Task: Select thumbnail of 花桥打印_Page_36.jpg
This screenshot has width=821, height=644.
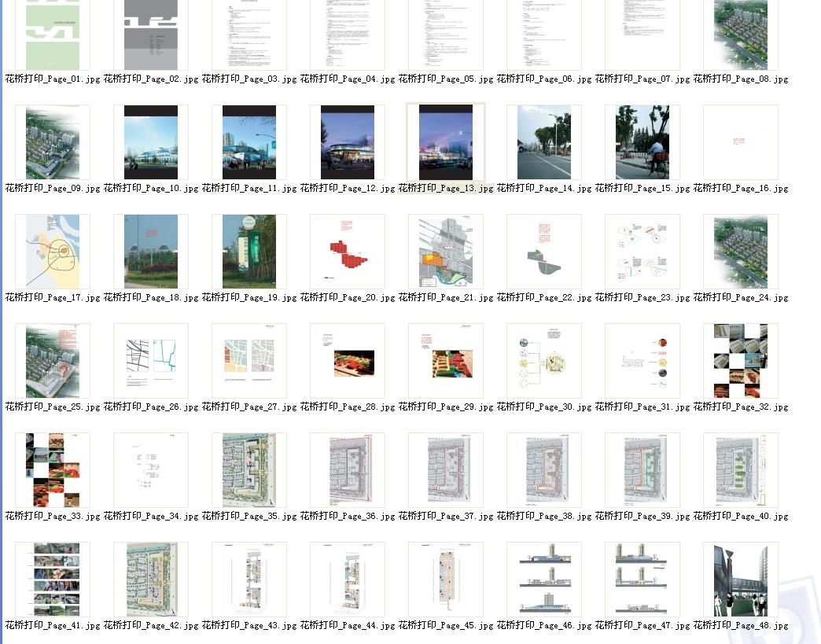Action: pos(347,470)
